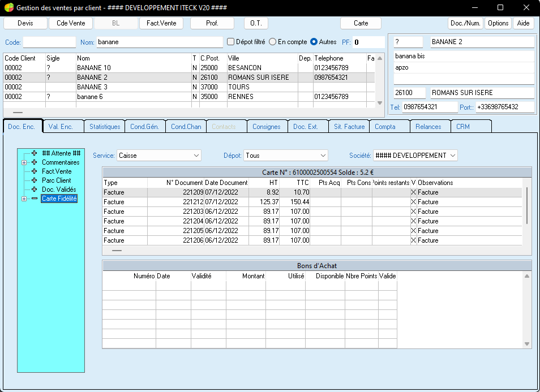Select the banane 6 client row
Image resolution: width=540 pixels, height=392 pixels.
(188, 97)
